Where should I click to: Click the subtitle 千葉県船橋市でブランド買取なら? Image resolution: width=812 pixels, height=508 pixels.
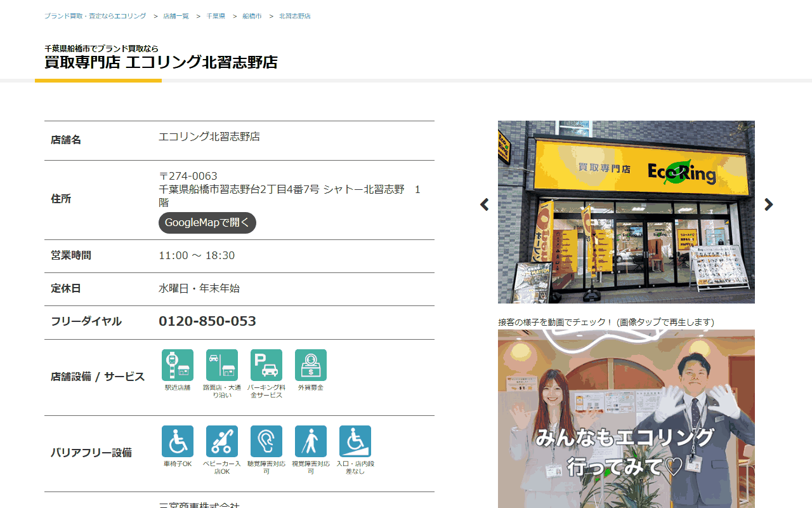click(x=101, y=48)
